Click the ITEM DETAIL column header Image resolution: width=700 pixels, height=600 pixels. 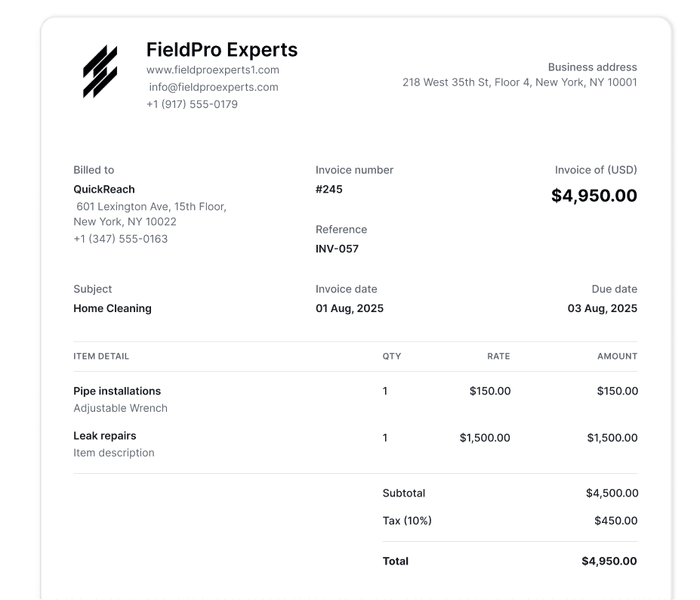(x=101, y=357)
